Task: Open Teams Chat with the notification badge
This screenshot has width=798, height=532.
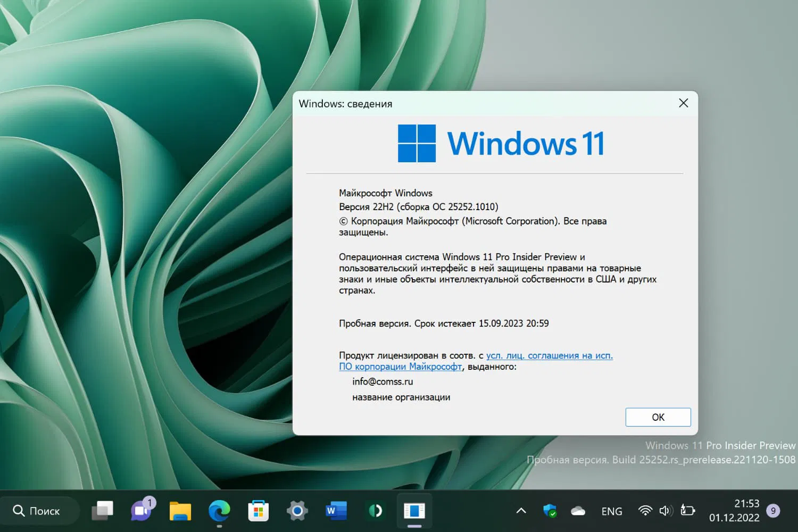Action: [143, 510]
